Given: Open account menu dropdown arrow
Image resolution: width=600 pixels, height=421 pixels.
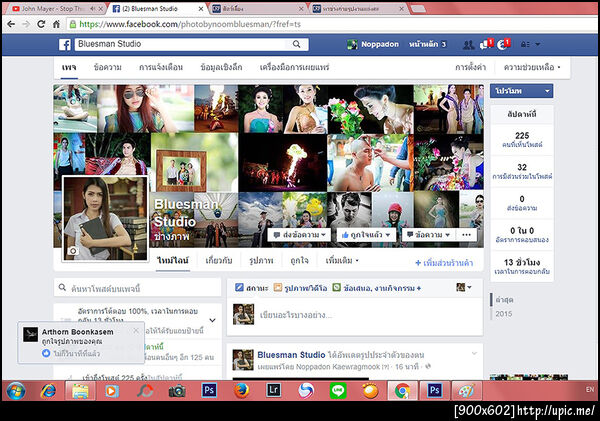Looking at the screenshot, I should pyautogui.click(x=538, y=44).
